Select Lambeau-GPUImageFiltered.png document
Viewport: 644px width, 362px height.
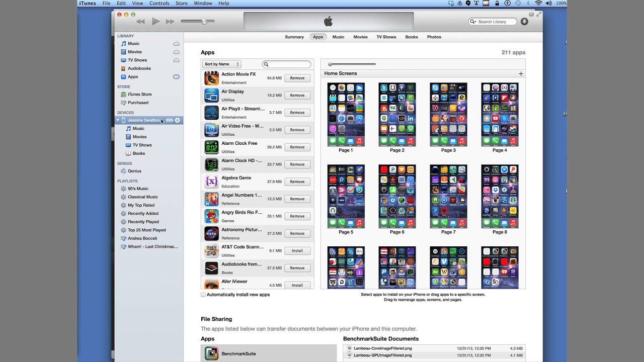coord(435,355)
